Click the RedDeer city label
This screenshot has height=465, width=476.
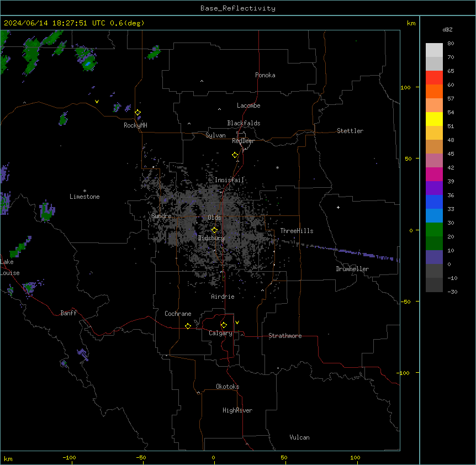(243, 141)
